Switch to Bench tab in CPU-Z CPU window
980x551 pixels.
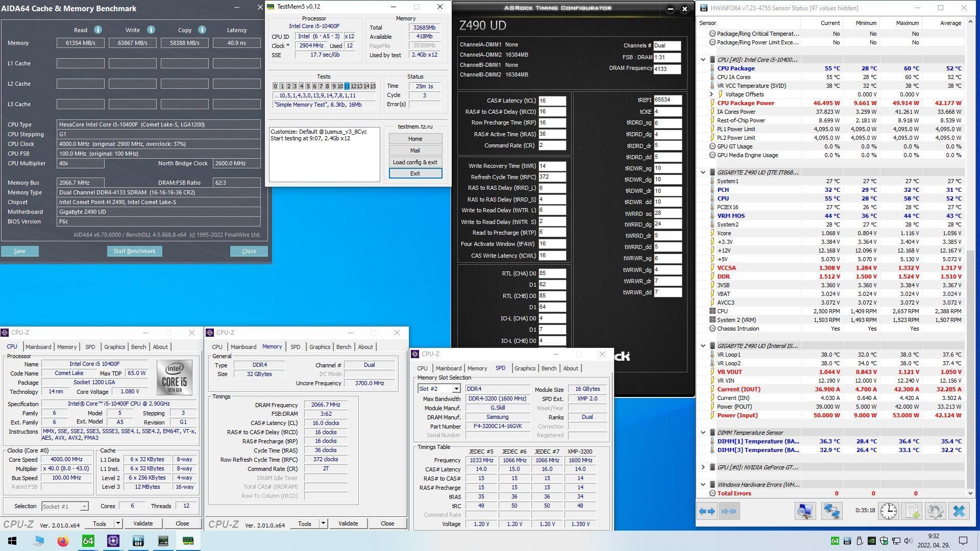tap(138, 347)
